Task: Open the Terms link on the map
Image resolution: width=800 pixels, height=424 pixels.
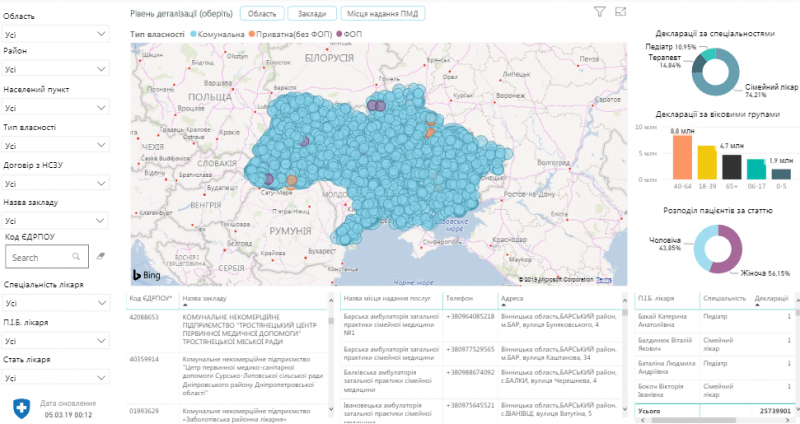Action: click(604, 280)
